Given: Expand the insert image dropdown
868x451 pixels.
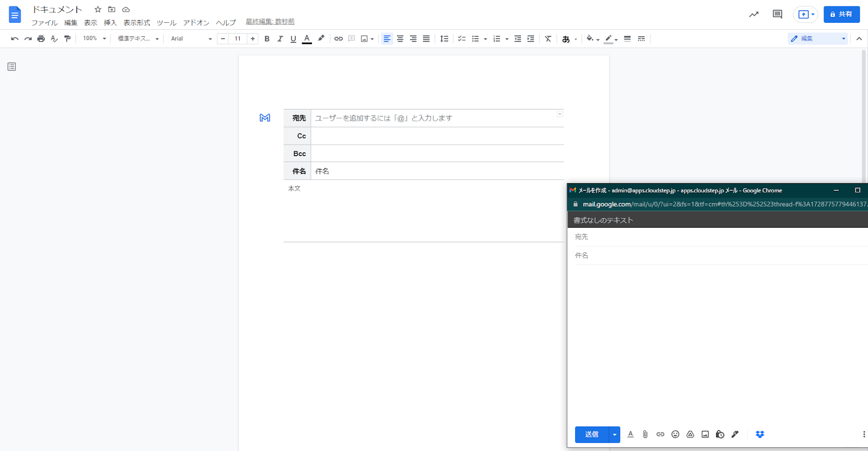Looking at the screenshot, I should pos(372,39).
